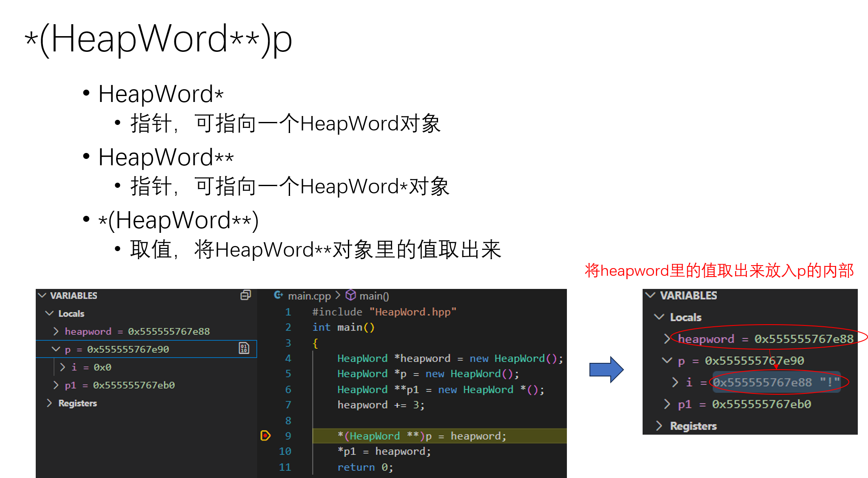Expand the heapword variable in the left panel
This screenshot has height=478, width=868.
[56, 331]
